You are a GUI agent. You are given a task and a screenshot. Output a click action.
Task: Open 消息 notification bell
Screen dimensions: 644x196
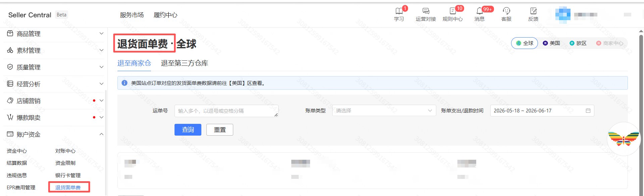[x=479, y=11]
